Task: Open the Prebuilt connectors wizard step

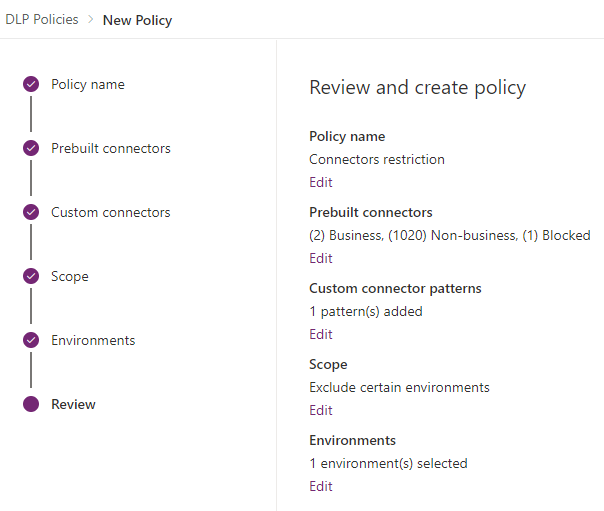Action: (x=111, y=148)
